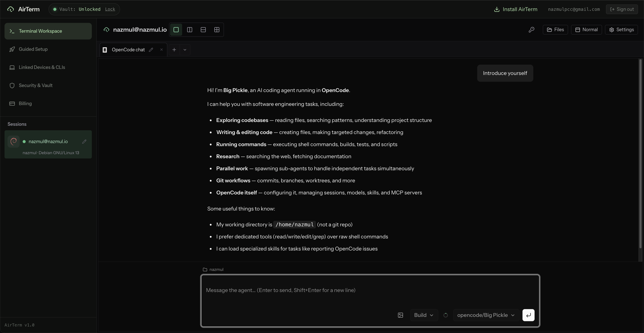Click the chat vertical scrollbar

pos(640,153)
